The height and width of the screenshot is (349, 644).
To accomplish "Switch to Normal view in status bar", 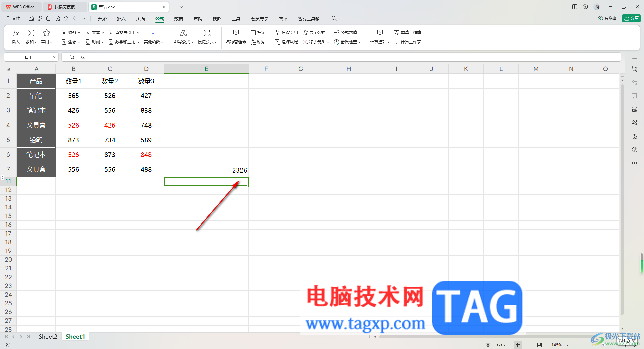I will (518, 345).
